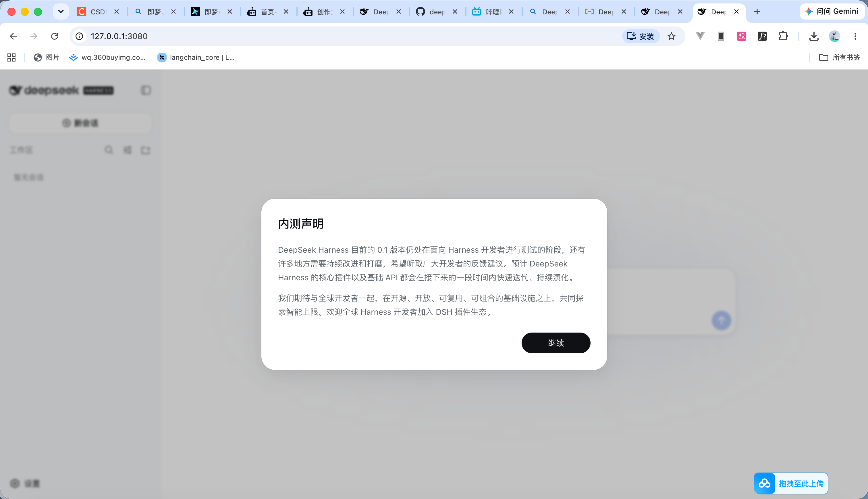
Task: Open the 所有书签 folder
Action: [x=840, y=57]
